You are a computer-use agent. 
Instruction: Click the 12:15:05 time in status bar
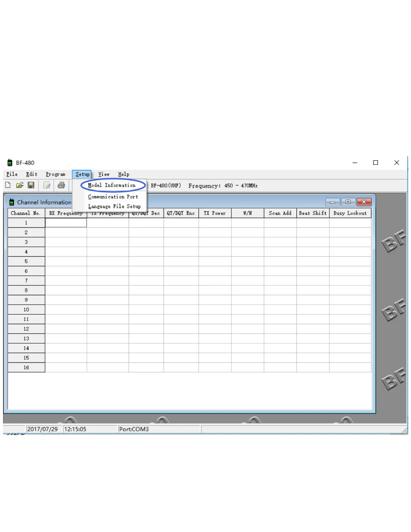point(75,429)
